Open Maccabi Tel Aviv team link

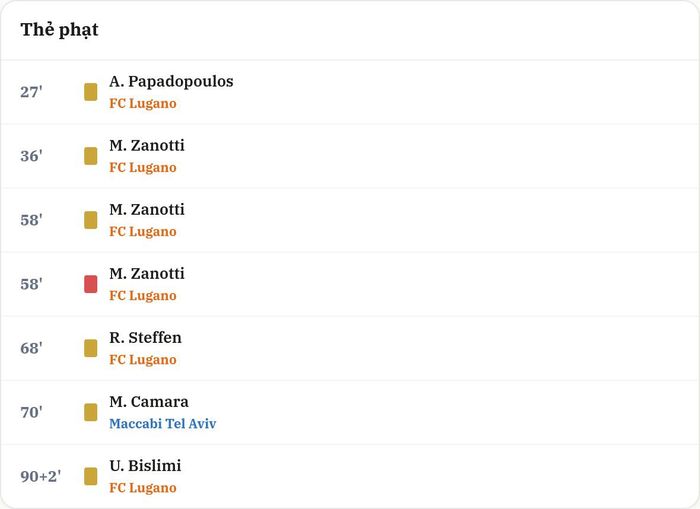pos(162,423)
